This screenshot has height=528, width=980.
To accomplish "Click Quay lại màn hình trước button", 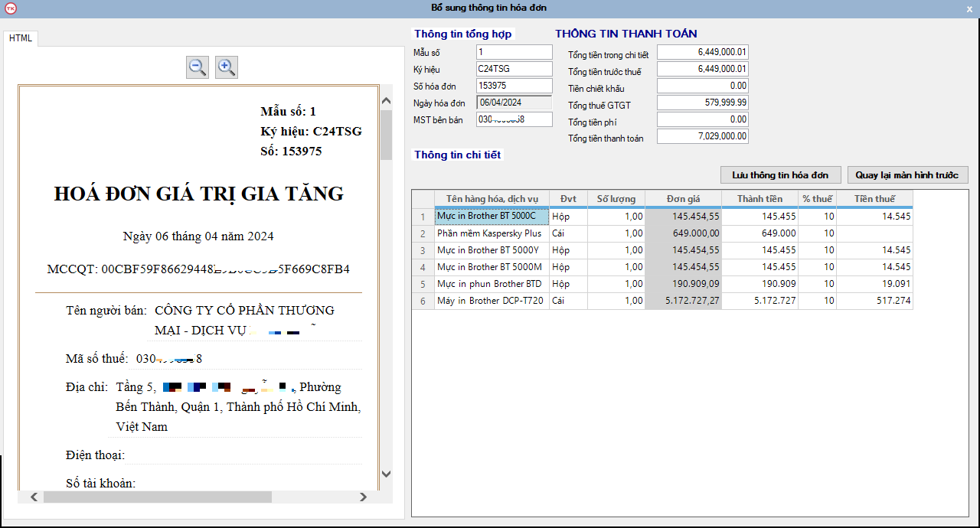I will pyautogui.click(x=907, y=175).
